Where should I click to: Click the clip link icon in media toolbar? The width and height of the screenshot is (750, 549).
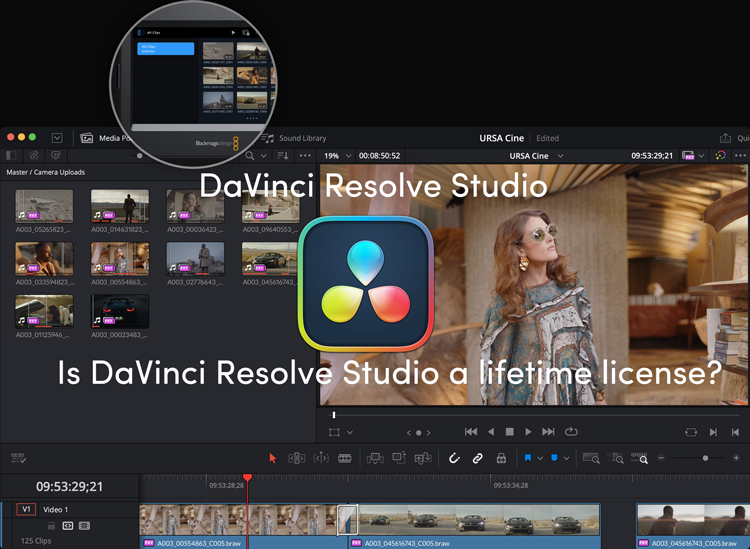[33, 155]
